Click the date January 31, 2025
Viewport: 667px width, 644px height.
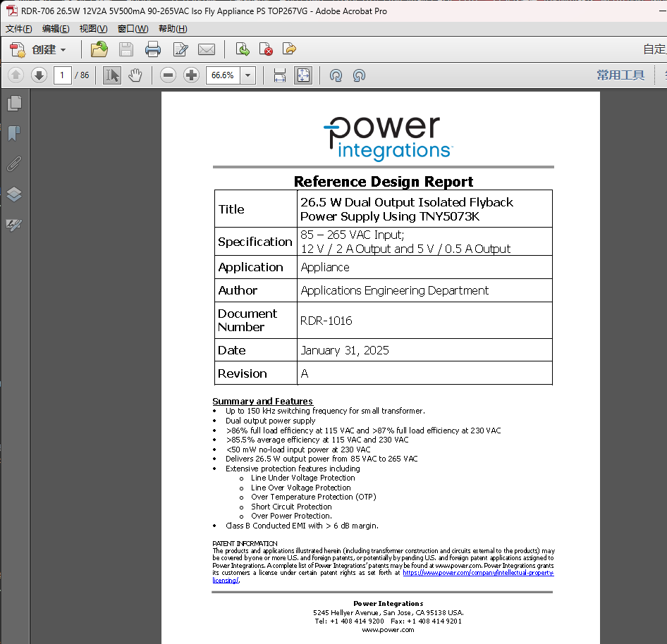pos(345,350)
